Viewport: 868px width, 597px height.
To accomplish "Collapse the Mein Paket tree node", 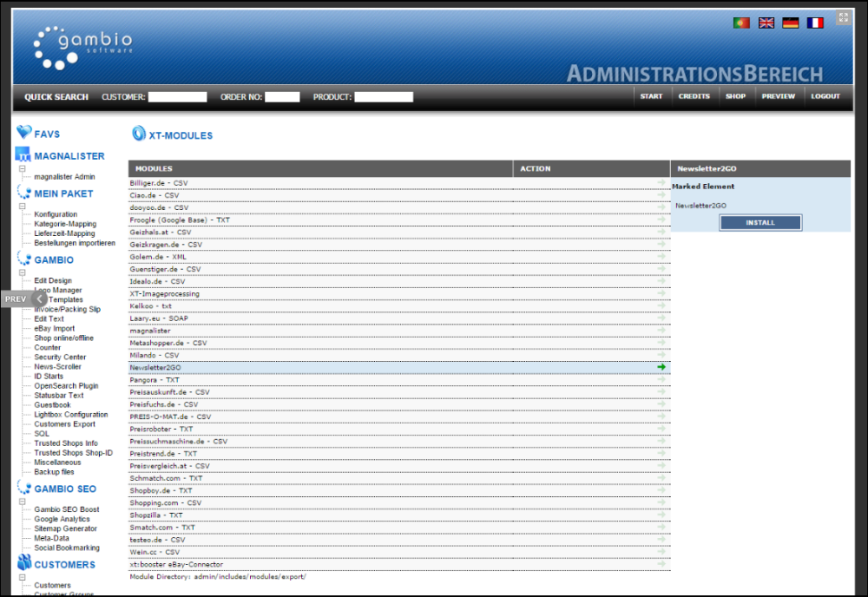I will (23, 207).
